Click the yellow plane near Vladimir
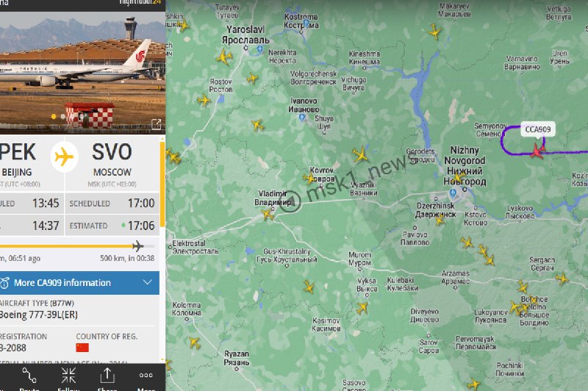This screenshot has height=391, width=588. pos(268,215)
